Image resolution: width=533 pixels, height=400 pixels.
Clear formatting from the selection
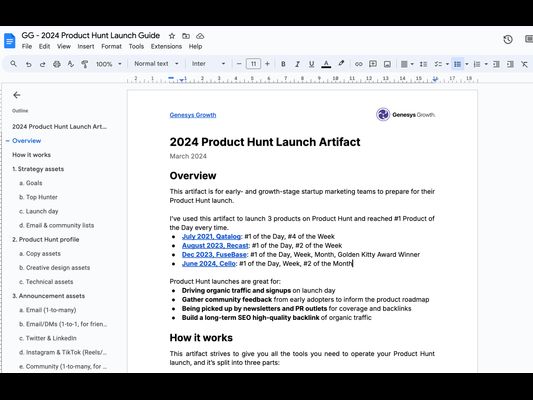click(x=525, y=64)
